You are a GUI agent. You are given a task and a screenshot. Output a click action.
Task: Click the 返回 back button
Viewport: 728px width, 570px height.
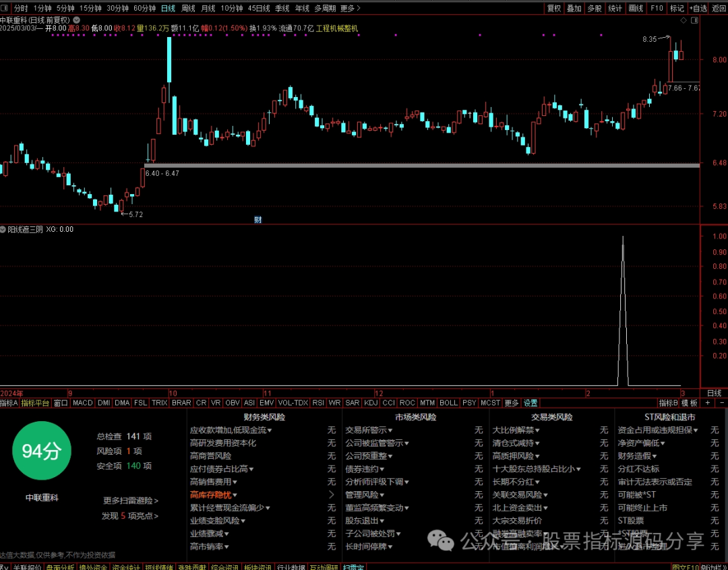pos(719,8)
